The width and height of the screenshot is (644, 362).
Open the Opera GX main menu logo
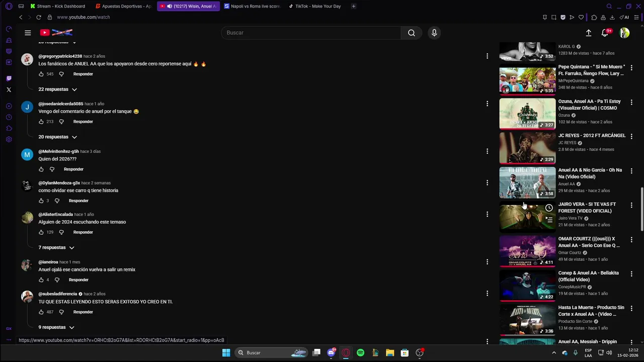(9, 7)
